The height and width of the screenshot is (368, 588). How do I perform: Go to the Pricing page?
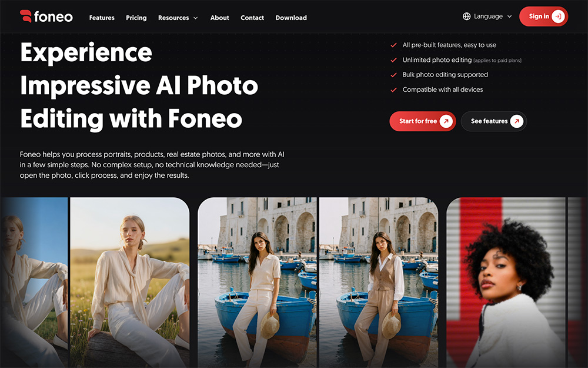136,18
